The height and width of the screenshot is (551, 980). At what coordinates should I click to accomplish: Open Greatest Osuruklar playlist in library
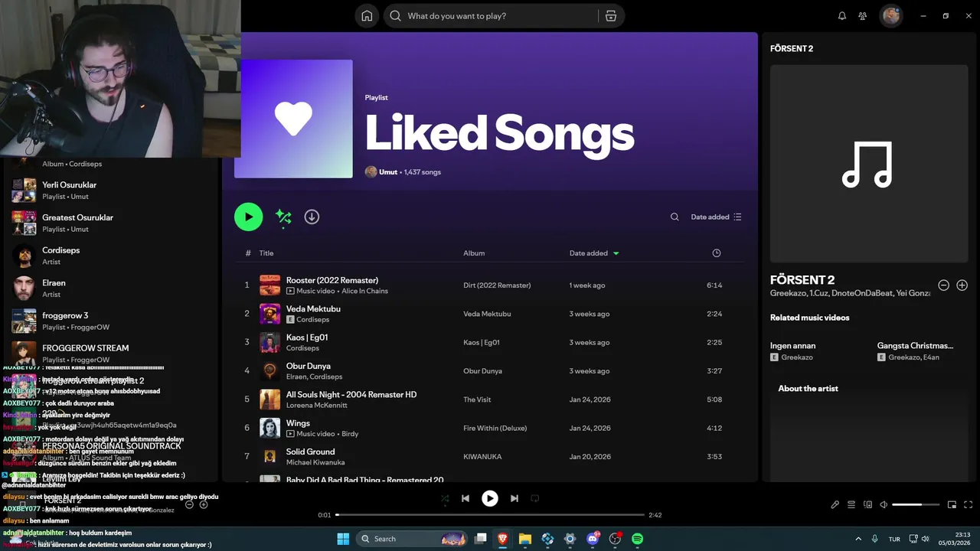pos(111,223)
